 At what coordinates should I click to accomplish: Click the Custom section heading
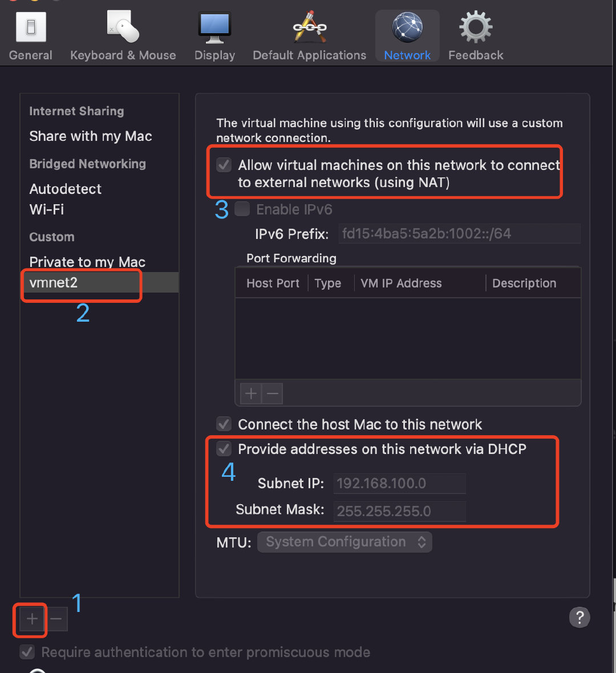click(x=52, y=237)
